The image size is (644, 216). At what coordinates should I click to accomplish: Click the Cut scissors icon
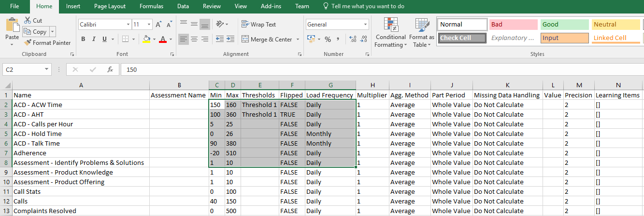coord(28,20)
